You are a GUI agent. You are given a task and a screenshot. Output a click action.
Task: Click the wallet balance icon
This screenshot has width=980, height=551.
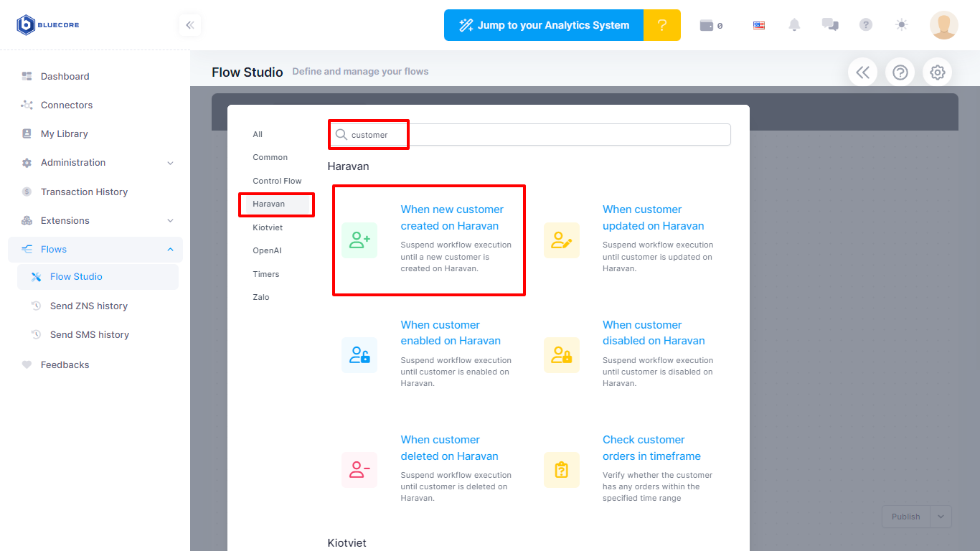(707, 25)
